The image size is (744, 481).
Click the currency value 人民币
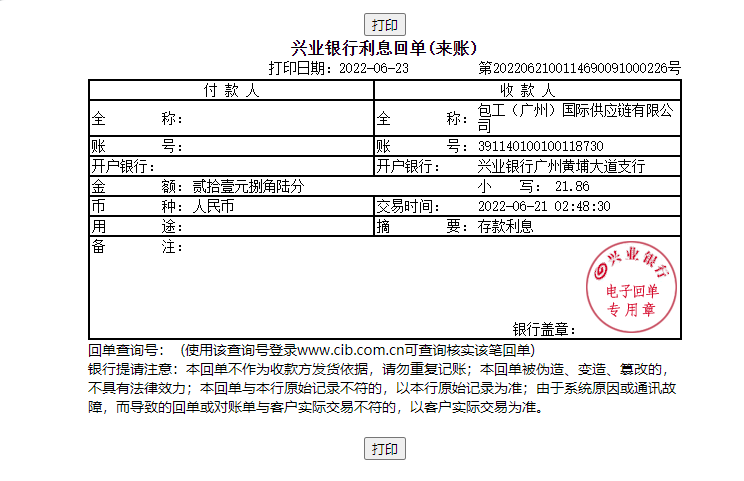[x=214, y=206]
